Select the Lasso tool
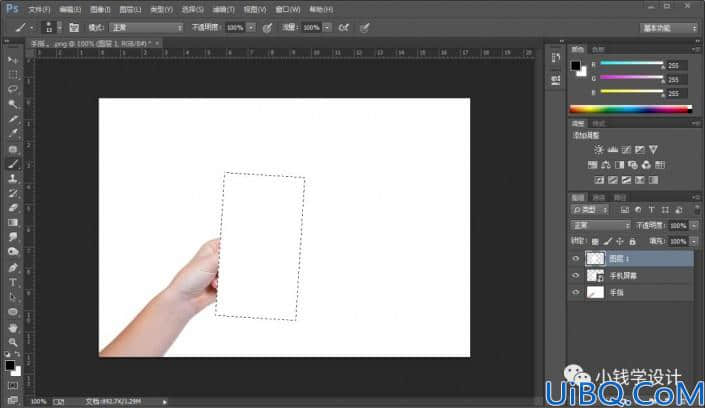 [x=13, y=90]
